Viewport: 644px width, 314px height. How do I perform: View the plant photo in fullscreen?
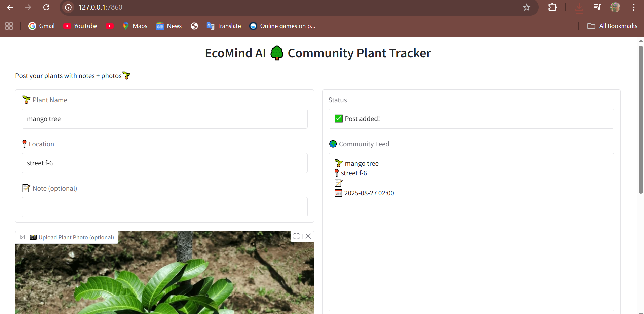pyautogui.click(x=296, y=236)
